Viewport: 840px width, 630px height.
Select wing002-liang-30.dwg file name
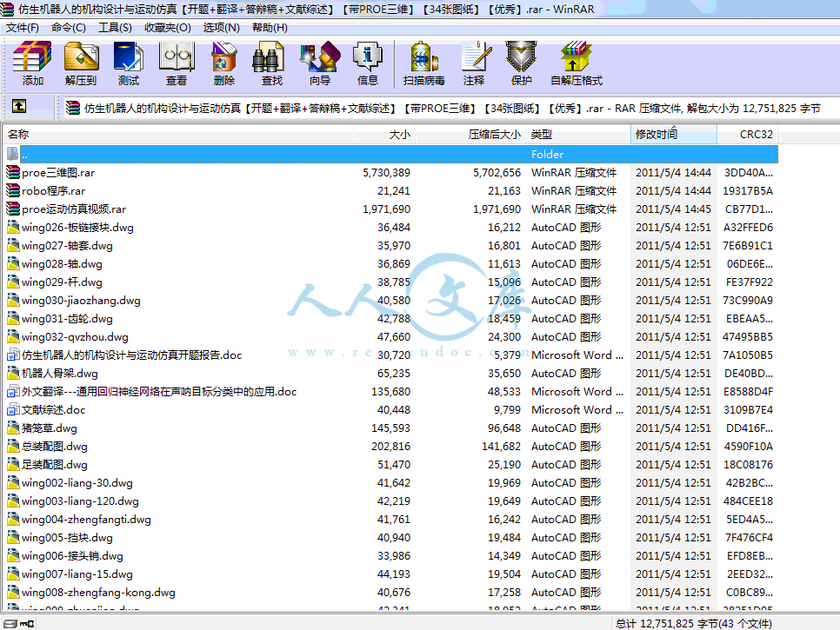click(x=77, y=483)
